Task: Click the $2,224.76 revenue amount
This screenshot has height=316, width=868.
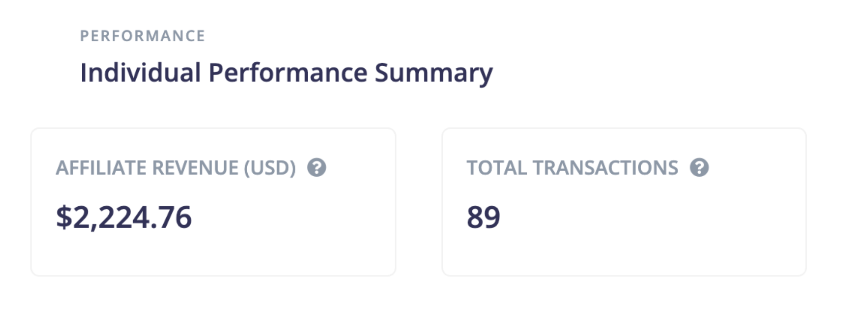Action: click(x=124, y=217)
